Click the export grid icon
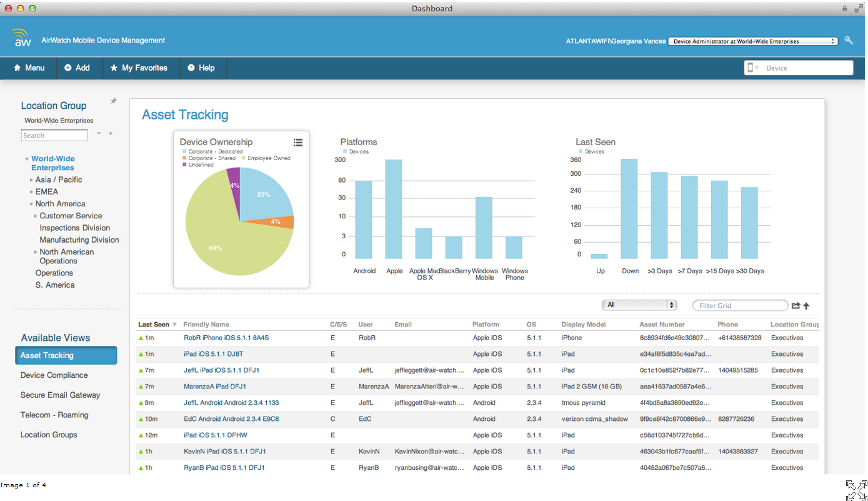The width and height of the screenshot is (868, 501). 796,306
